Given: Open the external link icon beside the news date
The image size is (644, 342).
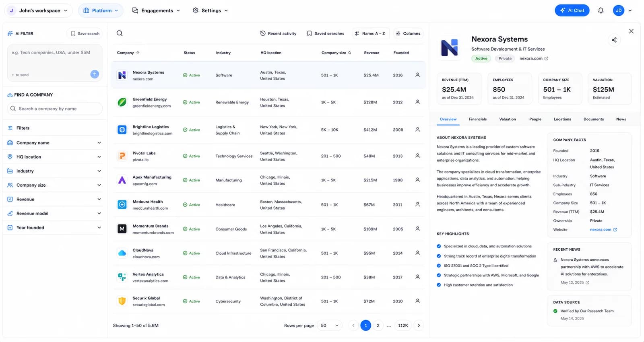Looking at the screenshot, I should click(x=587, y=282).
